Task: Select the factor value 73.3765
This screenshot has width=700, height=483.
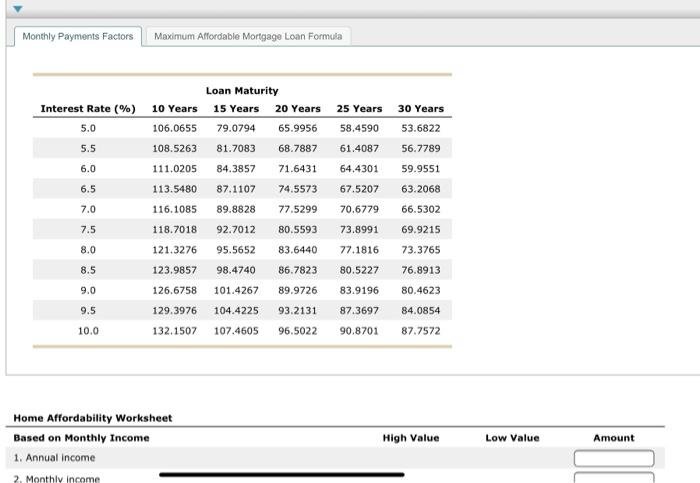Action: tap(421, 250)
